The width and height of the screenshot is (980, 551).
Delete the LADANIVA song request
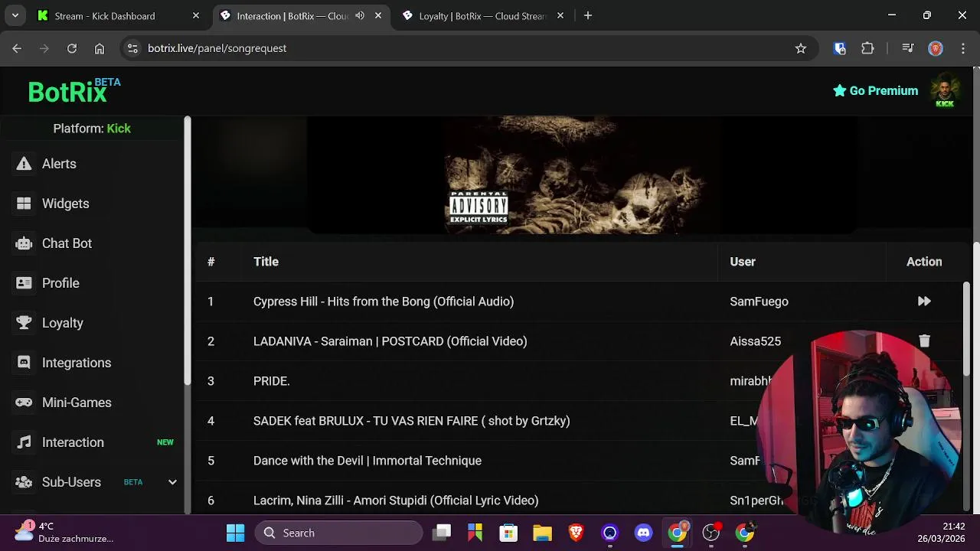(924, 341)
